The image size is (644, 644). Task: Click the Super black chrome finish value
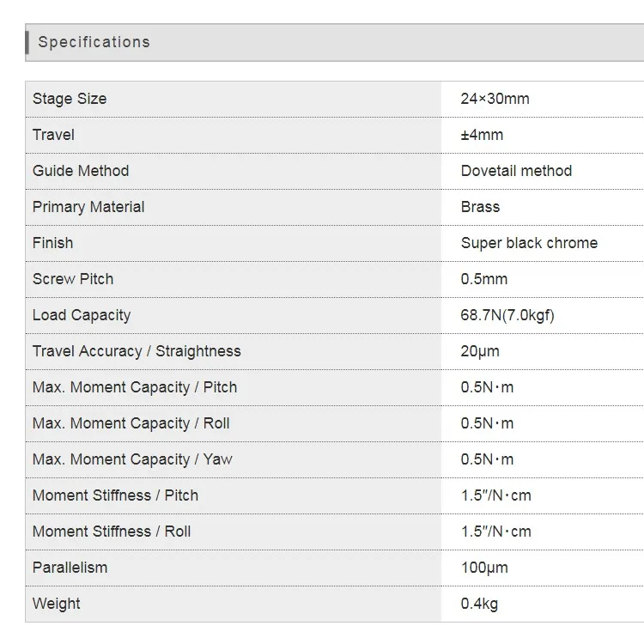coord(529,243)
